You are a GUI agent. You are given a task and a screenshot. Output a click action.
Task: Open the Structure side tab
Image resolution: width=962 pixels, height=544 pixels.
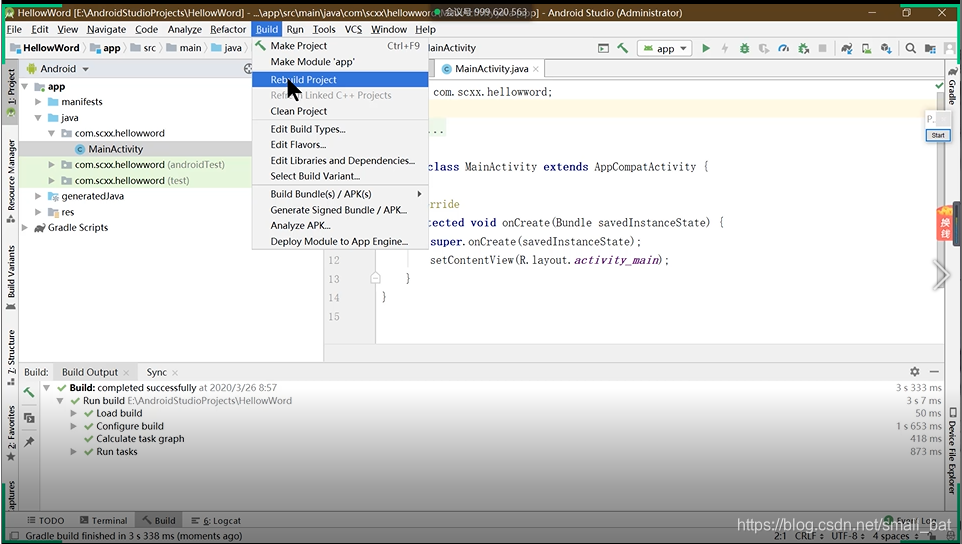point(11,358)
